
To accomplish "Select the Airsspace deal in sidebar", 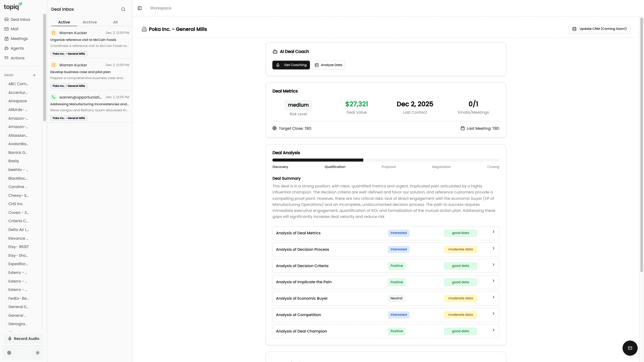I will (x=18, y=101).
